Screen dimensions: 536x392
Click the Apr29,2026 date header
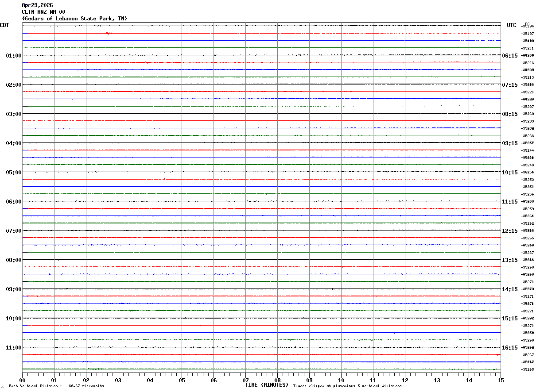point(37,5)
